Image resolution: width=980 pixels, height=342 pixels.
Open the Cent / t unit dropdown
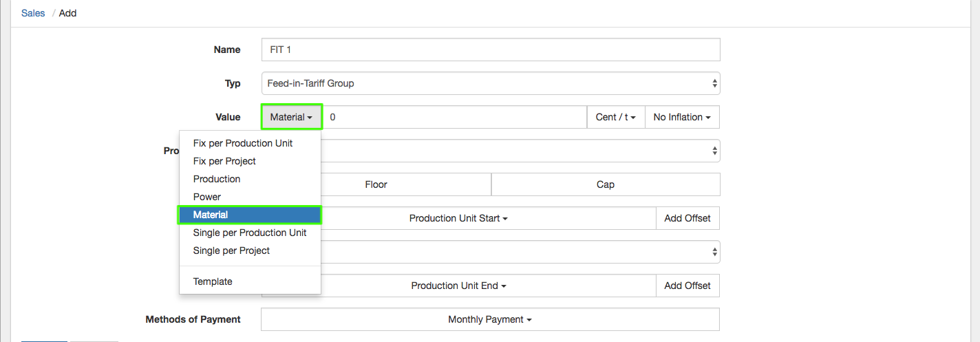point(615,117)
